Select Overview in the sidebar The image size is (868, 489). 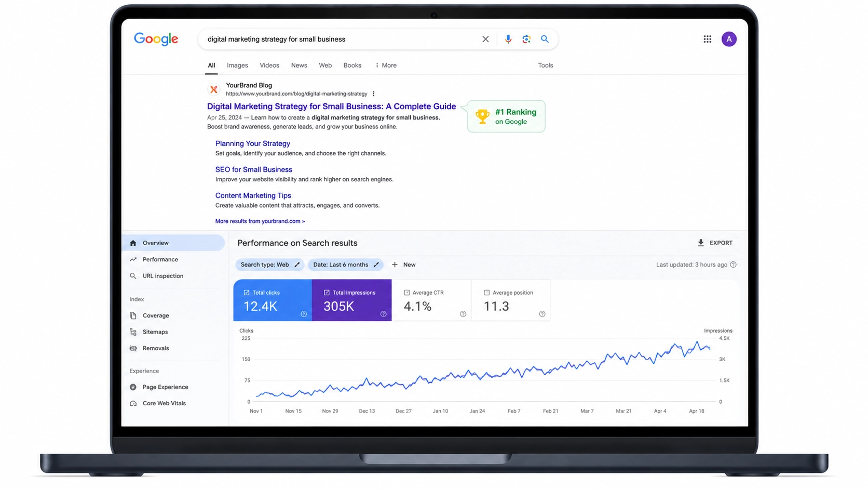pos(173,243)
